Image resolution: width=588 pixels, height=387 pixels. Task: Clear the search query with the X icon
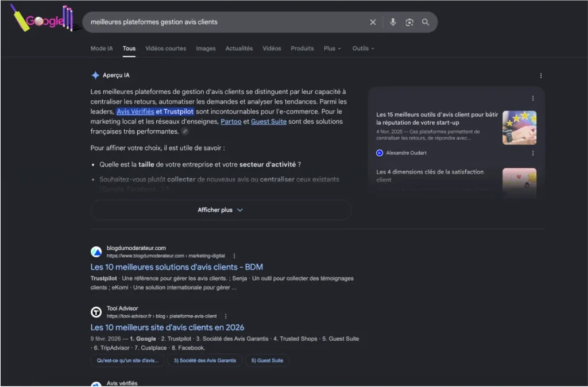[x=373, y=22]
